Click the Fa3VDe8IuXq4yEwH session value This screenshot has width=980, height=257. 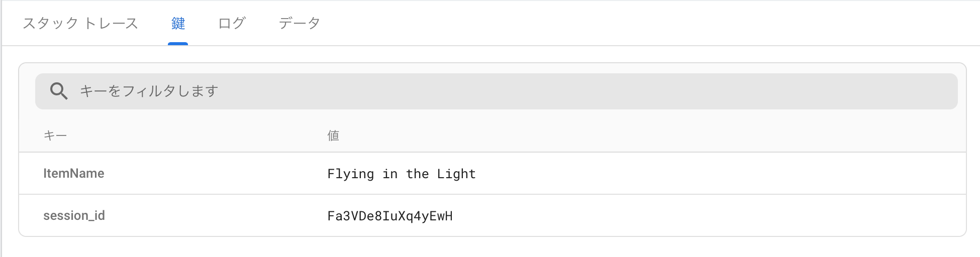click(390, 216)
